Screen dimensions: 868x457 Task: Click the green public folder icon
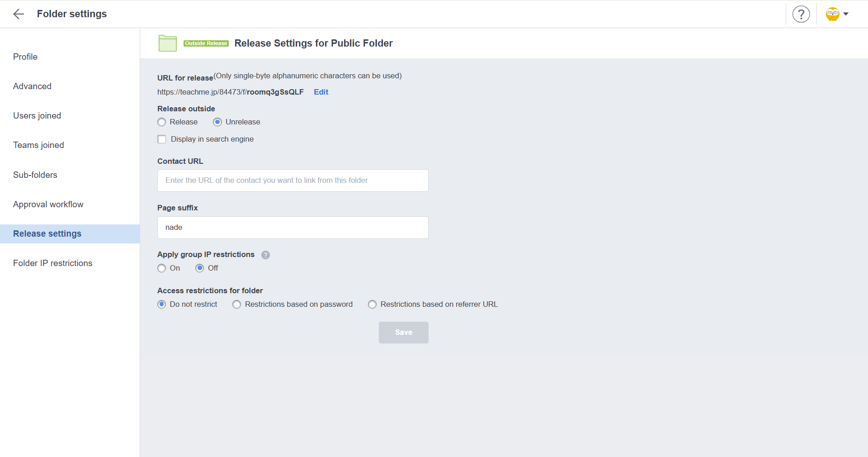(x=167, y=43)
